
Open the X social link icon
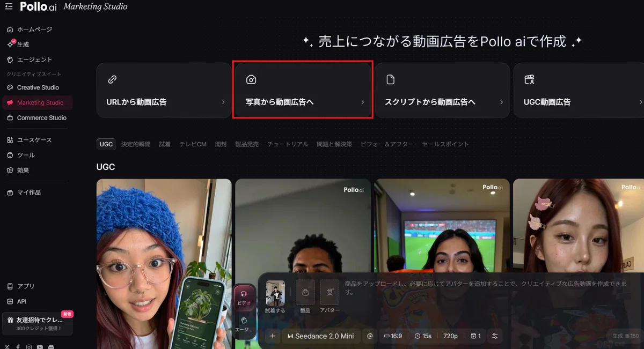pyautogui.click(x=7, y=347)
